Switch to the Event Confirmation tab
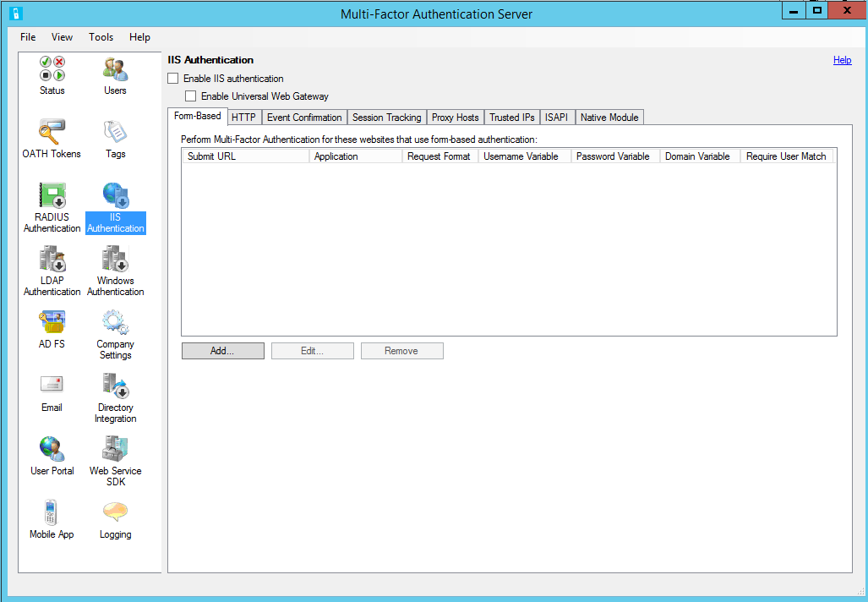Viewport: 868px width, 602px height. coord(304,118)
